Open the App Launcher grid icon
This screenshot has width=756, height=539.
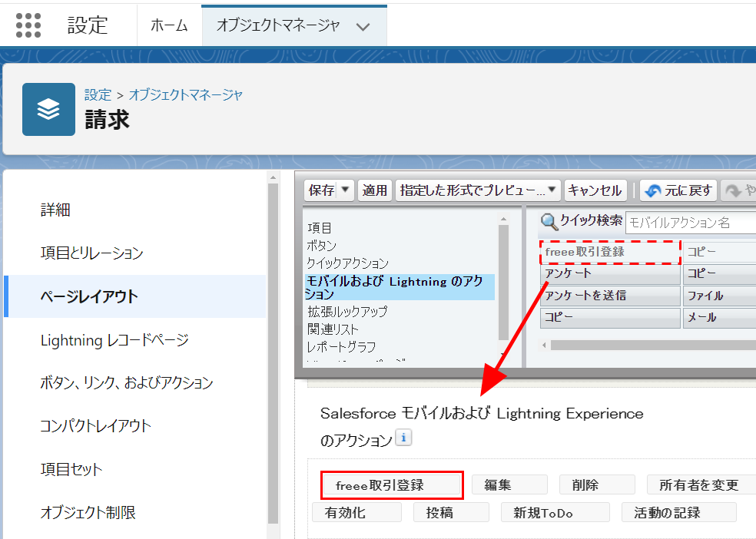coord(28,25)
